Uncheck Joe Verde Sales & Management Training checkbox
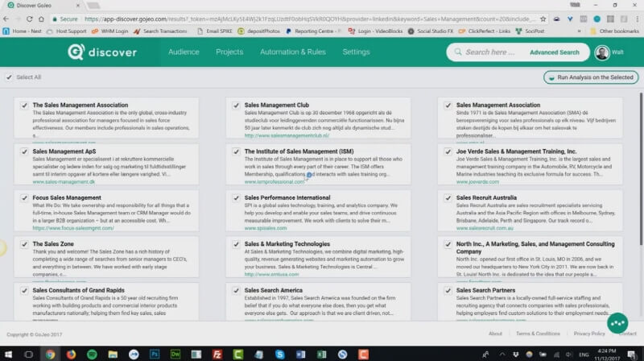The image size is (644, 361). coord(448,151)
